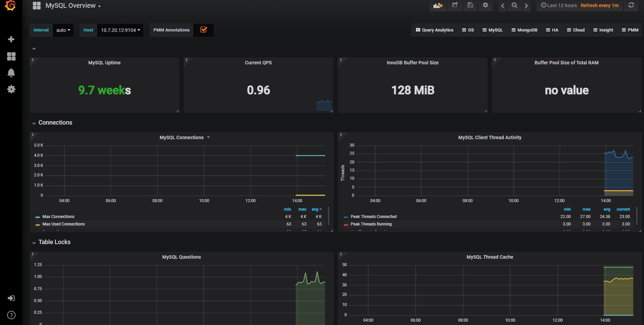Click info icon on MySQL Thread Cache panel
This screenshot has height=325, width=644.
[x=341, y=254]
